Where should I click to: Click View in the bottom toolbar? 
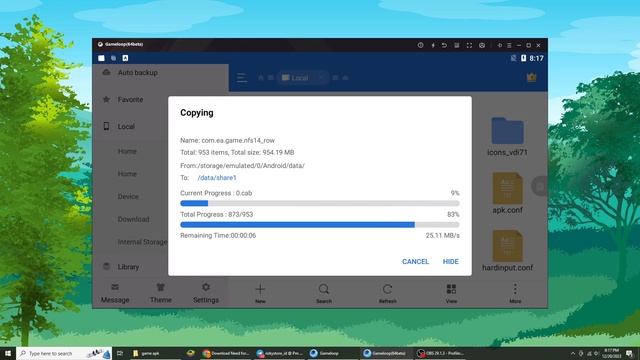pyautogui.click(x=451, y=293)
